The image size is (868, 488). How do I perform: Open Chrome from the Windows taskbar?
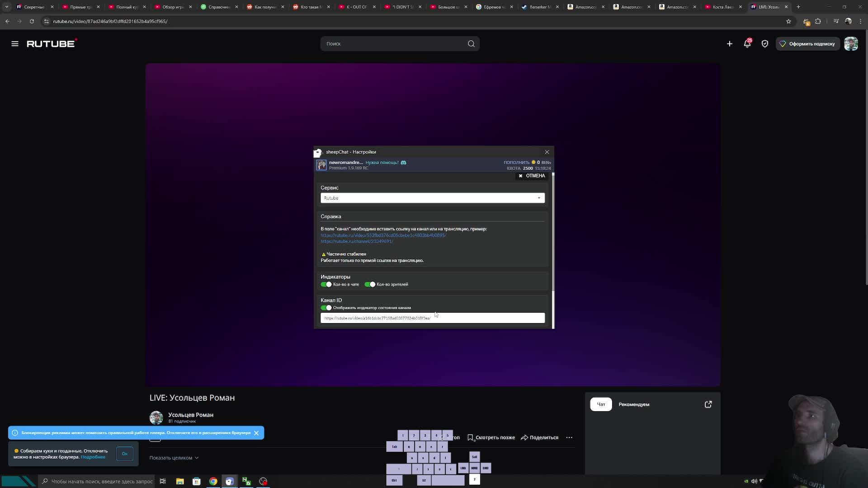click(213, 481)
